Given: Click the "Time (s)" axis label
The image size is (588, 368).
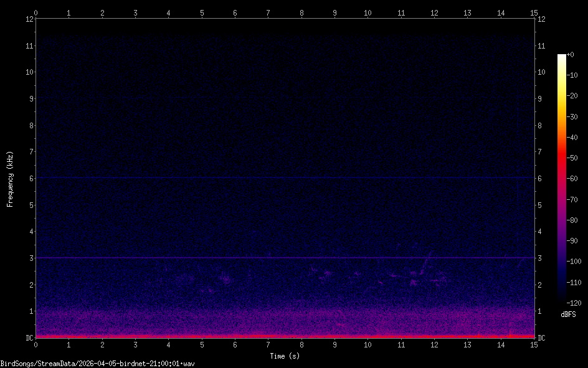Looking at the screenshot, I should pos(284,356).
